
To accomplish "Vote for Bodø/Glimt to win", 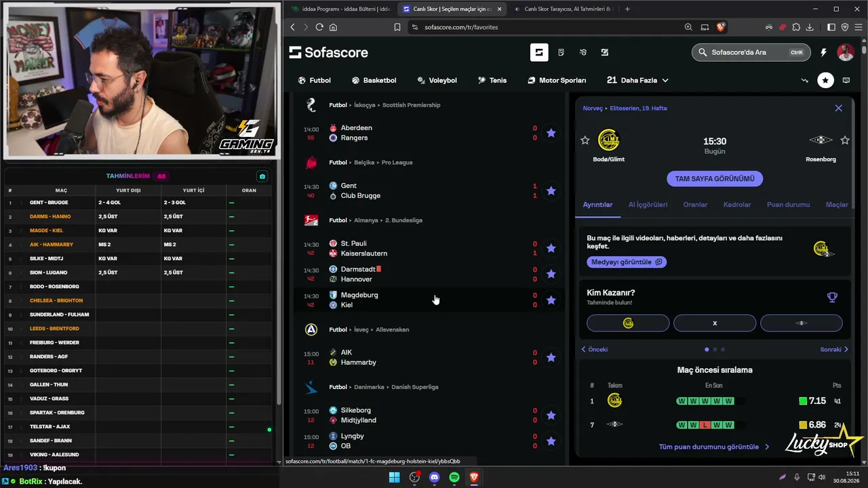I will (628, 323).
